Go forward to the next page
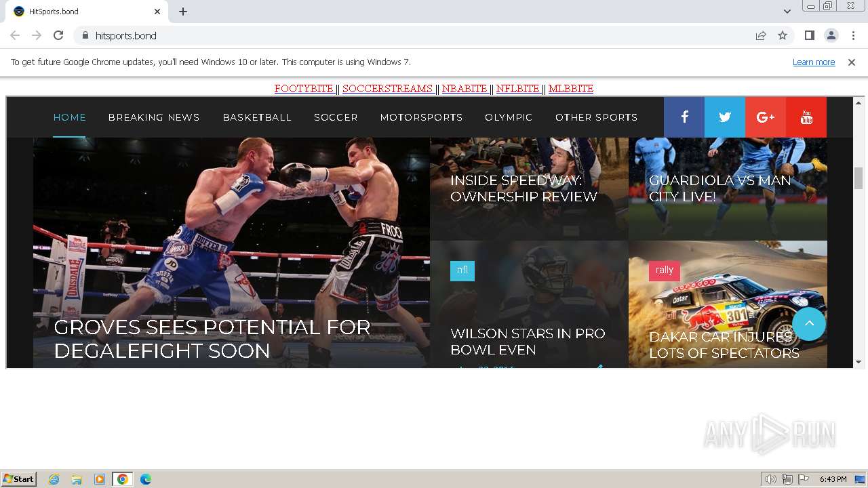 click(x=37, y=35)
